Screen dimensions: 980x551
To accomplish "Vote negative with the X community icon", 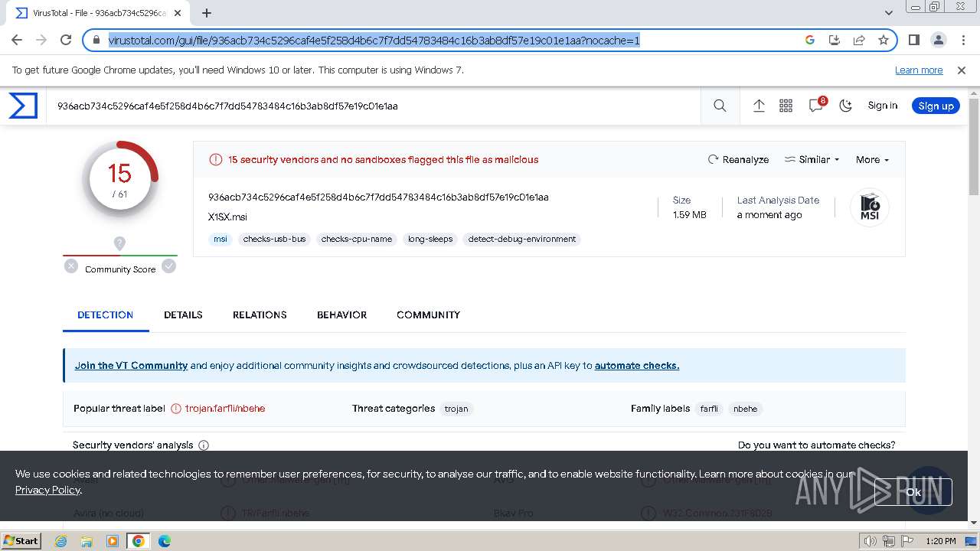I will point(71,266).
